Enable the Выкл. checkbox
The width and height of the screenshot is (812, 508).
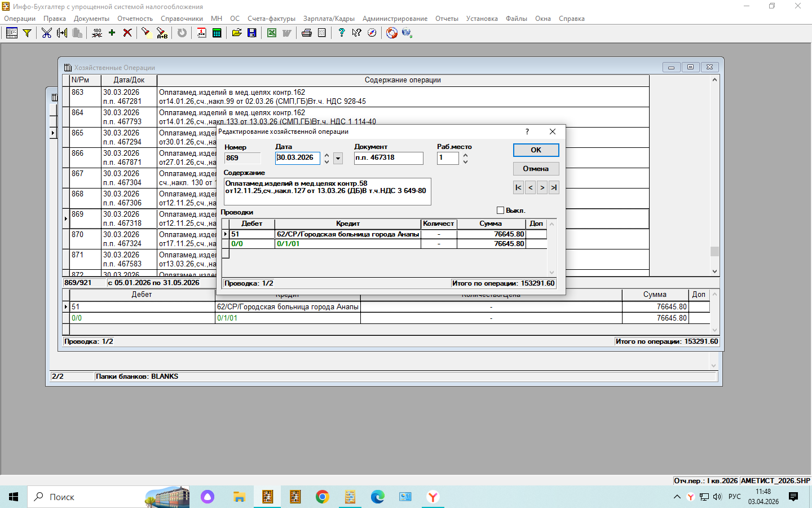point(500,211)
